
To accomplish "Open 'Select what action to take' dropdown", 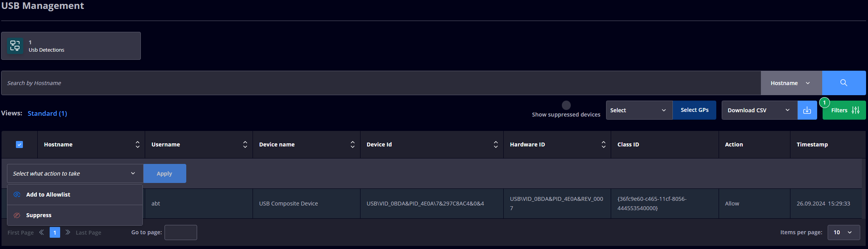I will pos(75,174).
